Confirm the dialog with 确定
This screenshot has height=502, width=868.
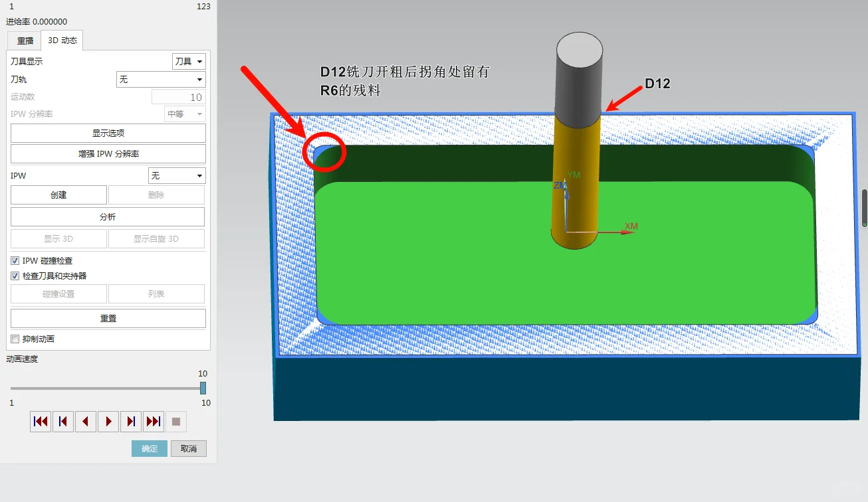coord(149,448)
